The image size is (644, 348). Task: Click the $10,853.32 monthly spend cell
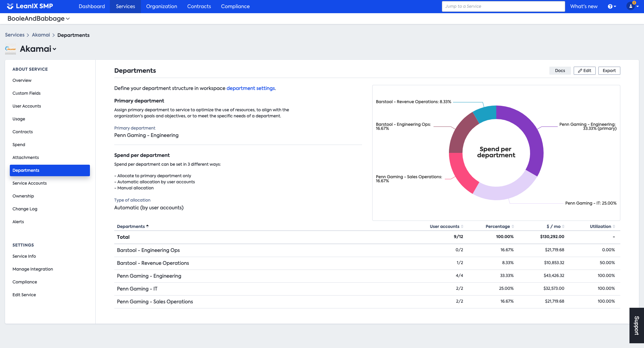(x=554, y=263)
